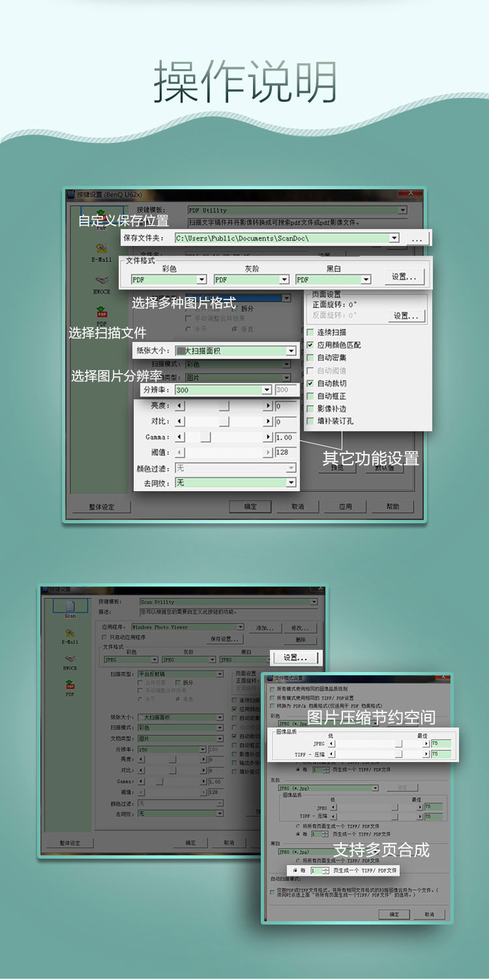Select the Scan icon in the Scan Utility dialog
This screenshot has height=980, width=489.
(x=70, y=608)
